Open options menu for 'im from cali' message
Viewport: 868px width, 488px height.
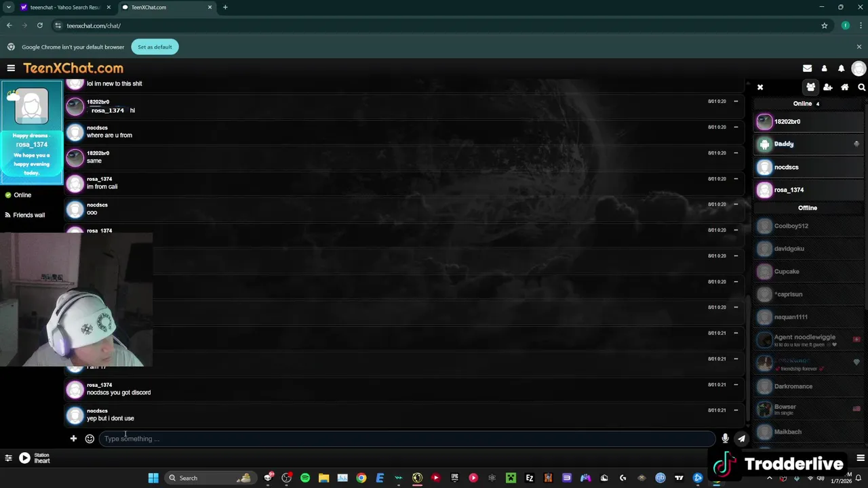(x=736, y=179)
